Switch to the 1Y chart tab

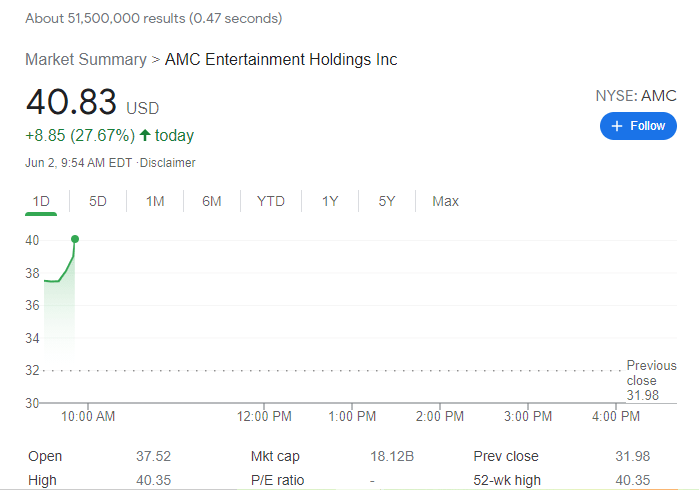330,201
